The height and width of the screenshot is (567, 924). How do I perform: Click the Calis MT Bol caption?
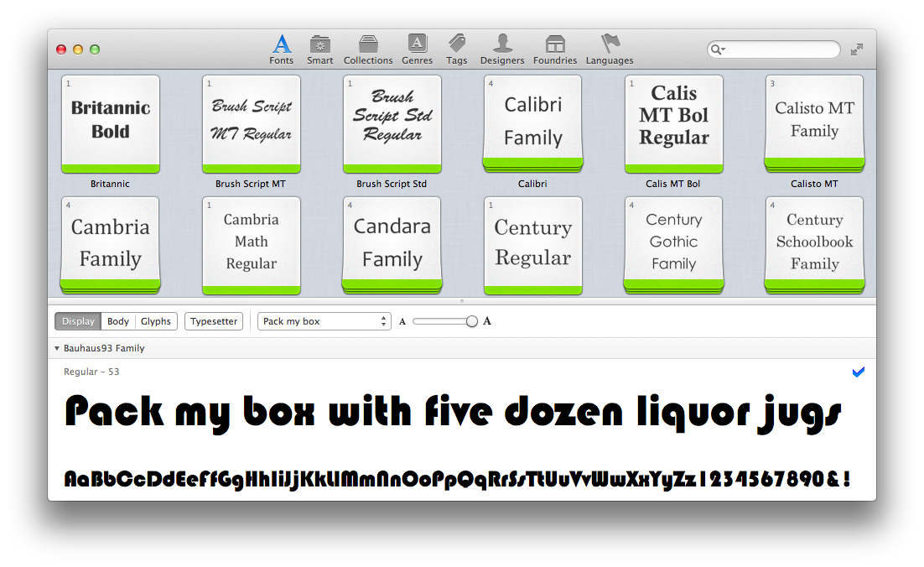point(673,184)
